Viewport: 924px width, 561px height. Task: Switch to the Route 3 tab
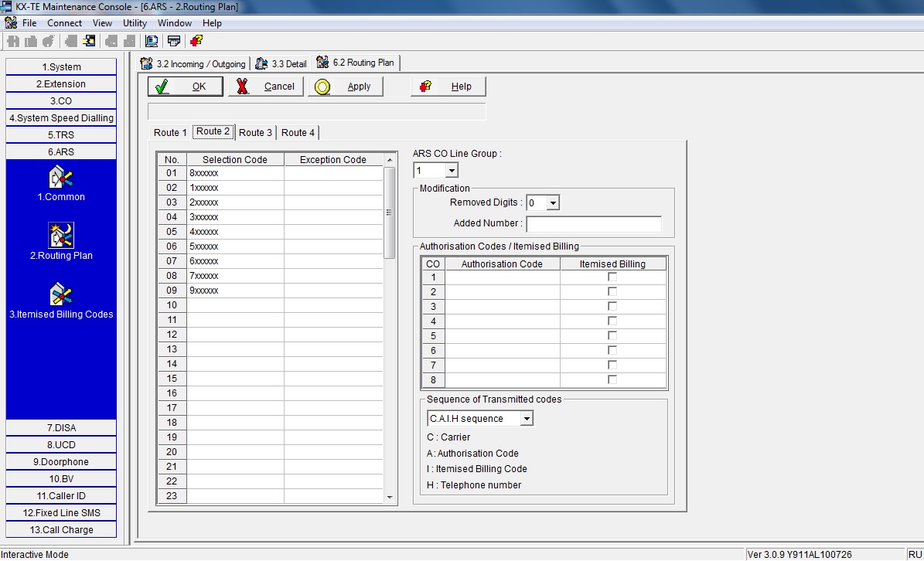pos(255,132)
